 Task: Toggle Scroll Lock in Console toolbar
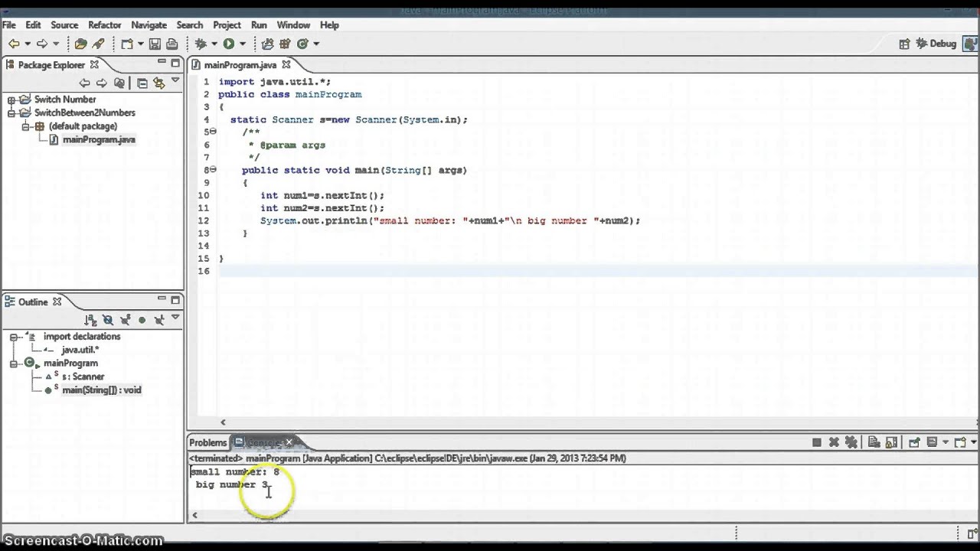click(891, 442)
